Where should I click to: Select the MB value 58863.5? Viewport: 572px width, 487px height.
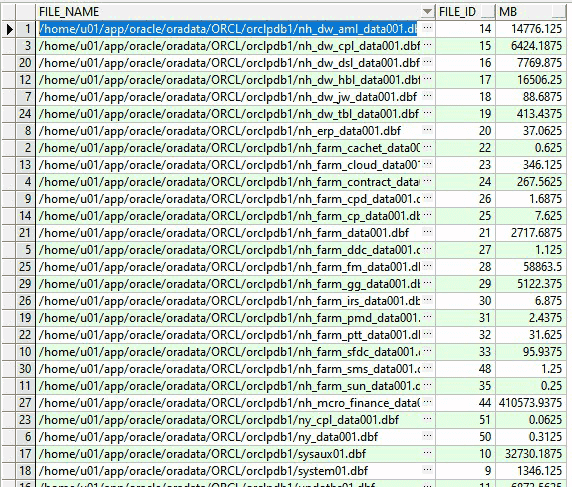[x=531, y=267]
